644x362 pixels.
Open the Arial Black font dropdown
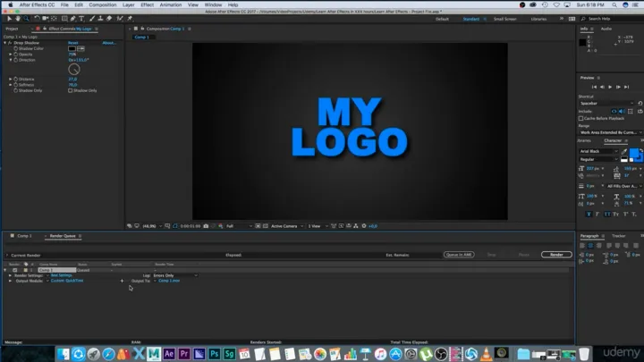(x=597, y=151)
